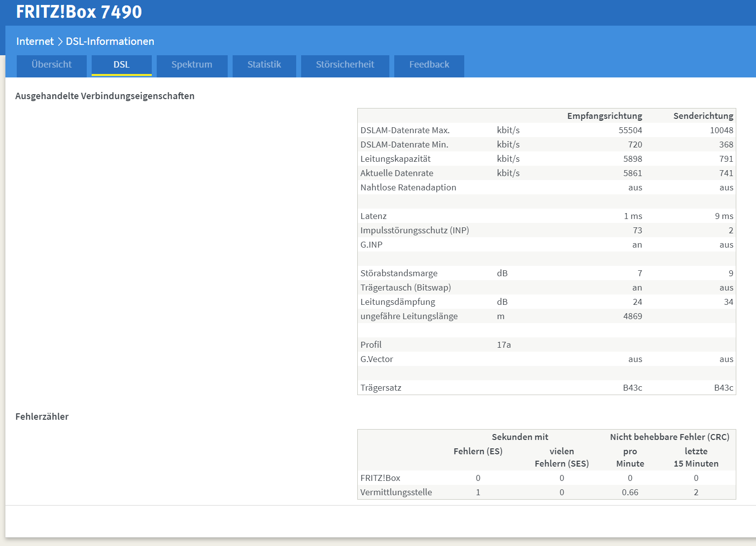Select the line length value 4869
Viewport: 756px width, 546px height.
(x=633, y=316)
